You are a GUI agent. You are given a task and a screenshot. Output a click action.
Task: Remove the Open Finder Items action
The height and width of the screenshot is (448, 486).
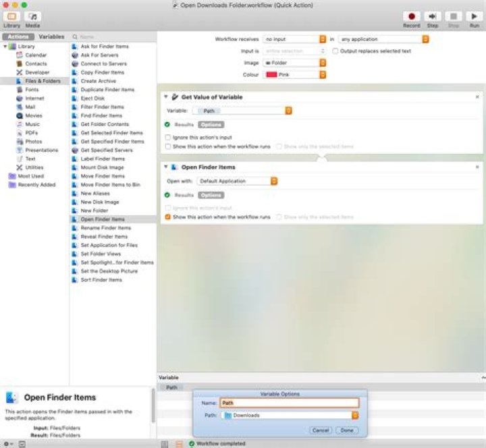pyautogui.click(x=477, y=167)
